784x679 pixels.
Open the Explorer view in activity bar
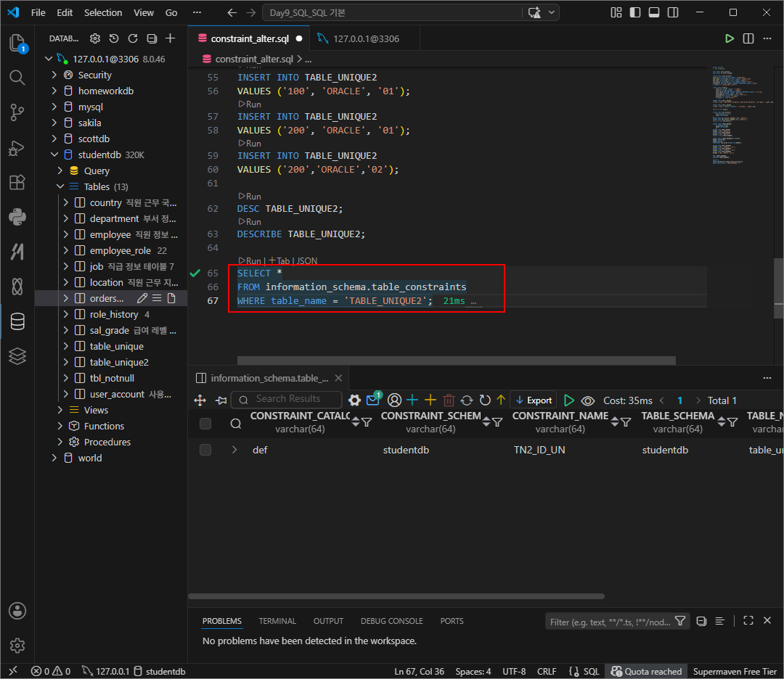(17, 43)
